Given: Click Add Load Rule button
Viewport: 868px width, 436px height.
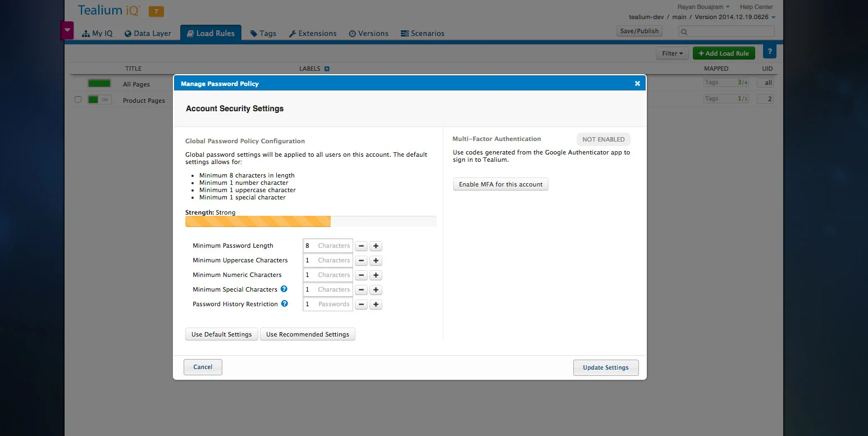Looking at the screenshot, I should pos(724,53).
